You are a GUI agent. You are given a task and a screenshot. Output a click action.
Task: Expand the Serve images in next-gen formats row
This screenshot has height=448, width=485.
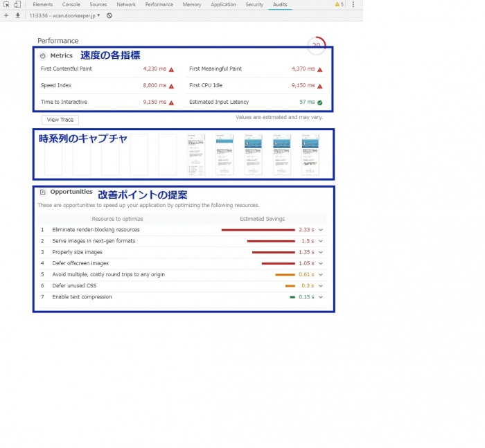coord(321,241)
